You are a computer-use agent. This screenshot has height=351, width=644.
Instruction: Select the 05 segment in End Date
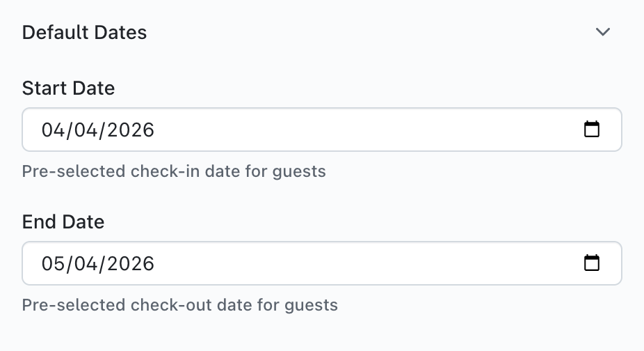pyautogui.click(x=52, y=263)
